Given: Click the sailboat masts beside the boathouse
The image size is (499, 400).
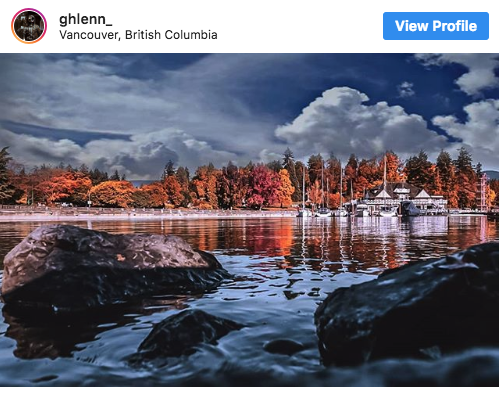Looking at the screenshot, I should click(x=328, y=190).
